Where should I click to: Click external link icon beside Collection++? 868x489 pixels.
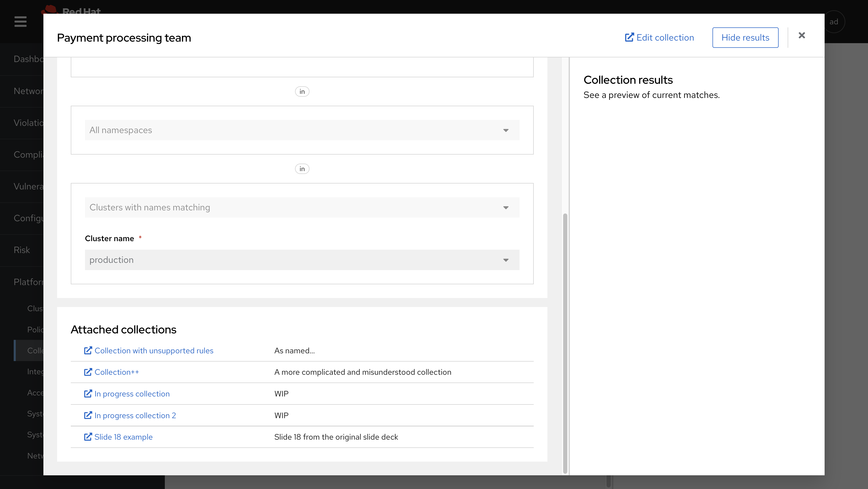[88, 372]
